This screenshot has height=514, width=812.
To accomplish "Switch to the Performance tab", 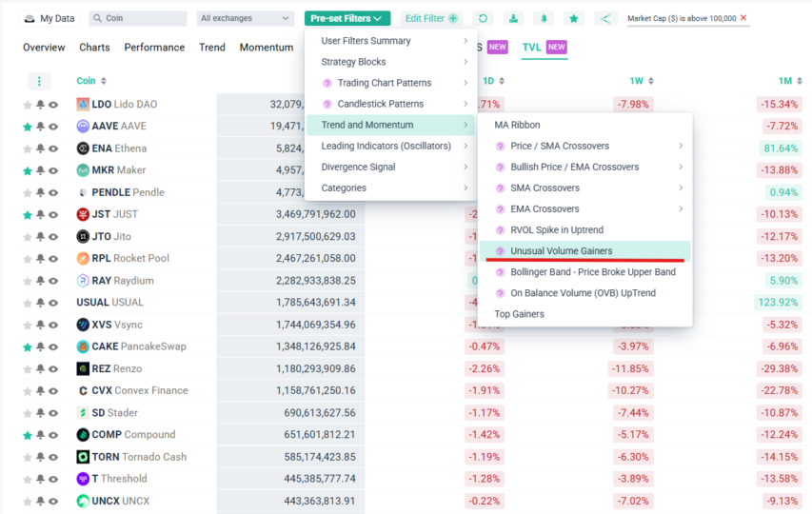I will [154, 48].
